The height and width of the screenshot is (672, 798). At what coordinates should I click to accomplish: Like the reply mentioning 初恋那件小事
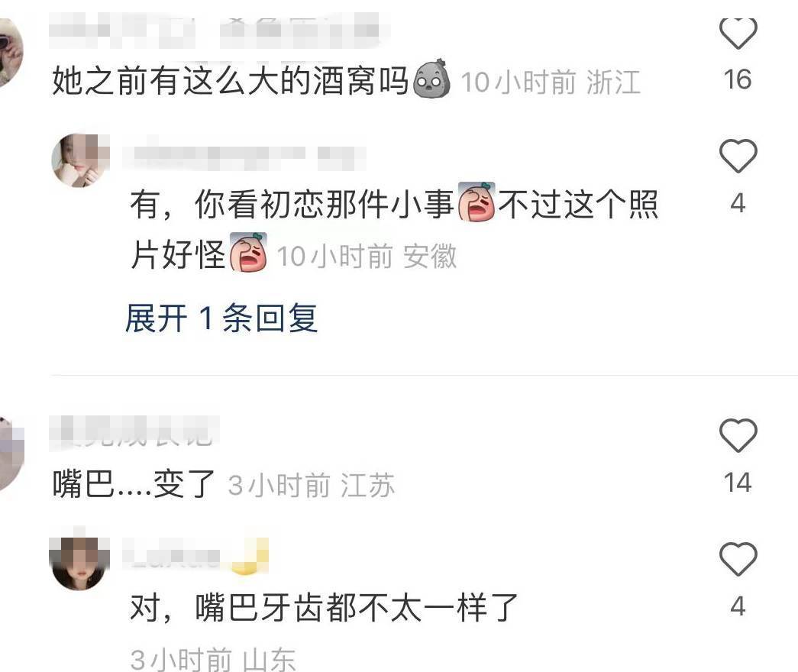point(738,156)
